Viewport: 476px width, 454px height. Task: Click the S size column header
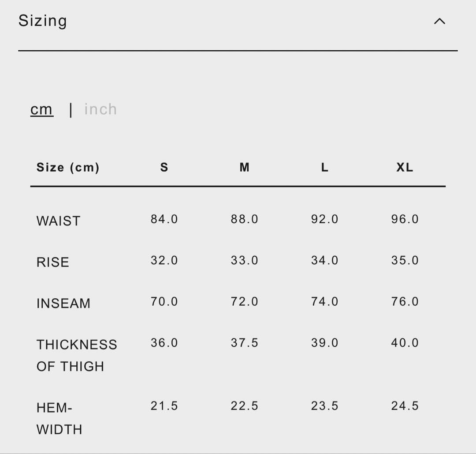click(164, 168)
